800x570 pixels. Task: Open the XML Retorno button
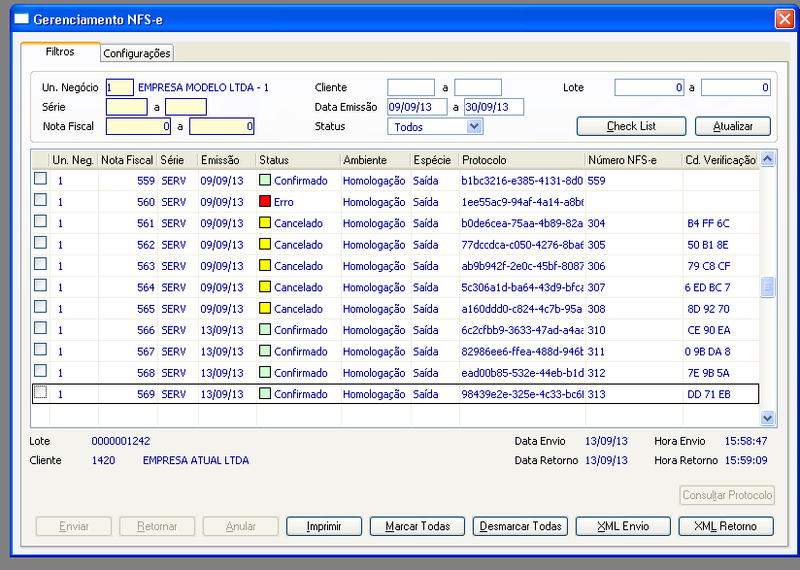click(x=726, y=526)
